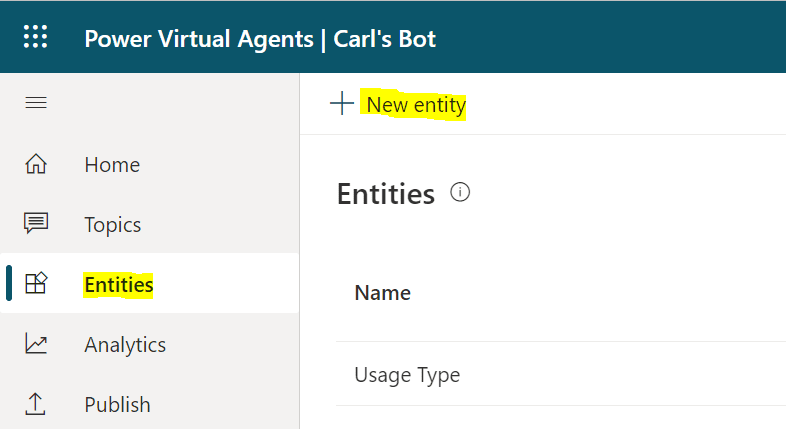Open the Usage Type entity row
Screen dimensions: 786x429
(x=561, y=374)
